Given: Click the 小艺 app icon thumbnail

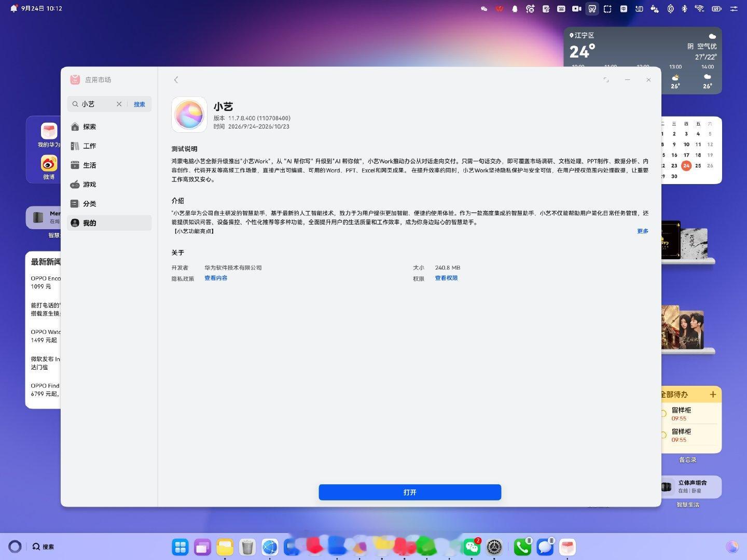Looking at the screenshot, I should 189,115.
